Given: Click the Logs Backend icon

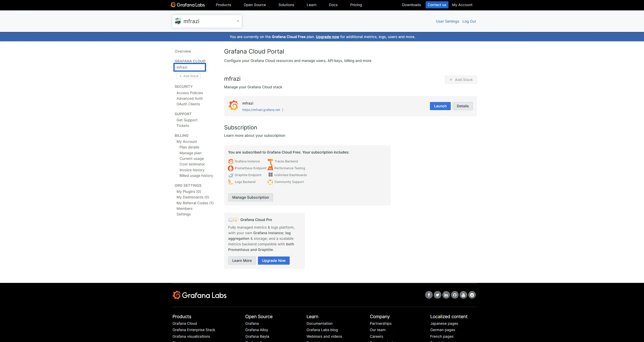Looking at the screenshot, I should tap(231, 182).
